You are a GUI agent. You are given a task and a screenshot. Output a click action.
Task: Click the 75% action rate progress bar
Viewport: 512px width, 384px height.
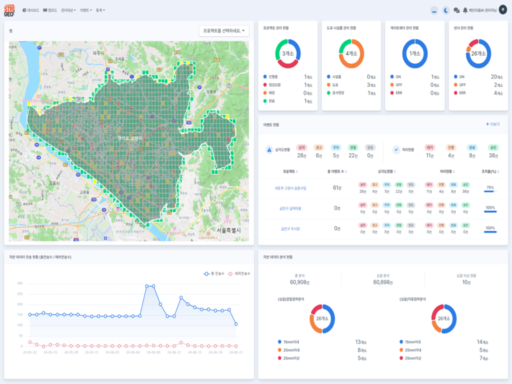coord(490,191)
